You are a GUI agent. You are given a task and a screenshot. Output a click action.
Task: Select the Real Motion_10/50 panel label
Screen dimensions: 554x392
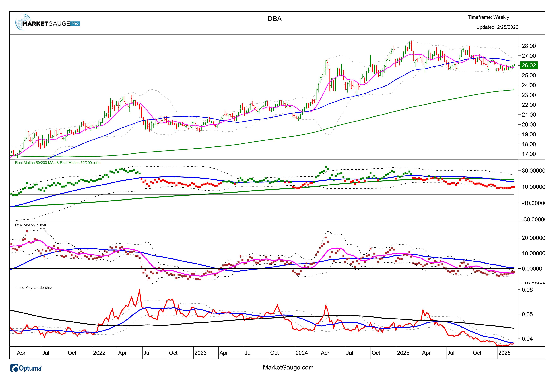(30, 225)
